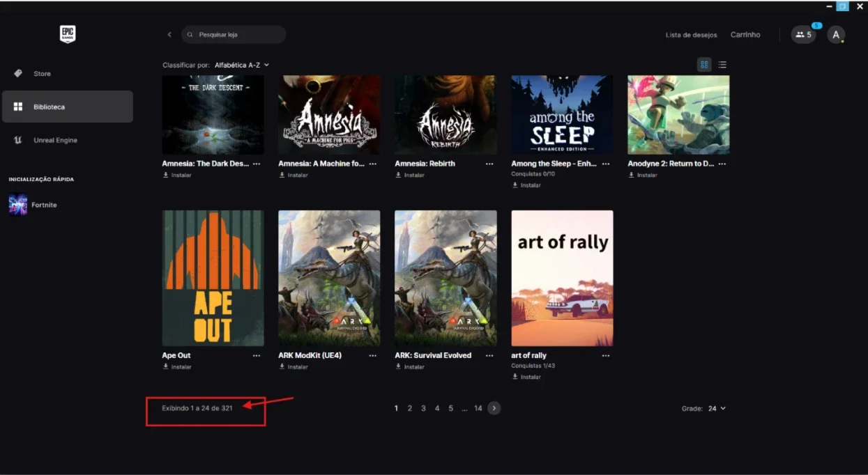
Task: Click install icon under Anodyne 2
Action: tap(632, 175)
